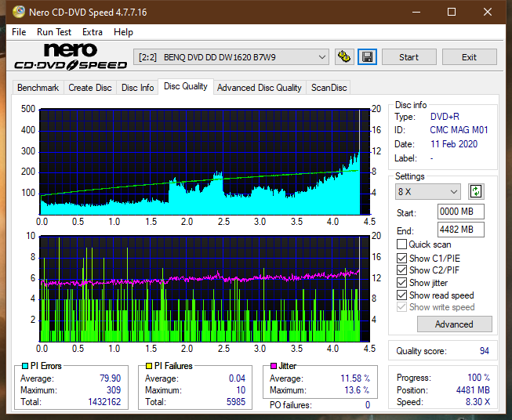
Task: Click the refresh speed settings icon
Action: point(476,191)
